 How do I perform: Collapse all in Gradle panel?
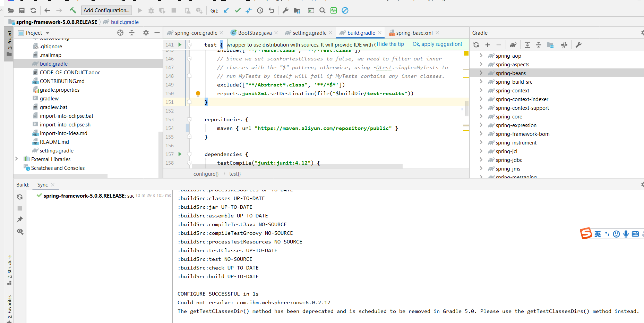[x=539, y=45]
